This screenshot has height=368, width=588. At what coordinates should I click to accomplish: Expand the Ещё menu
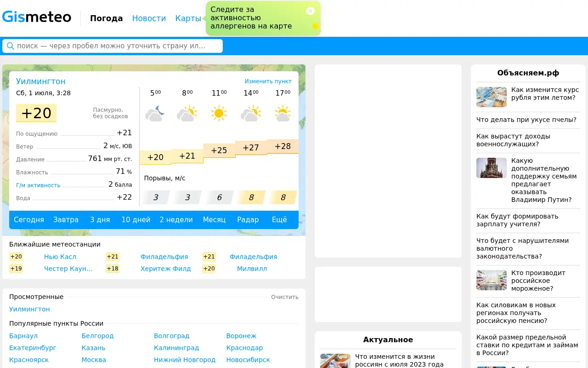279,220
